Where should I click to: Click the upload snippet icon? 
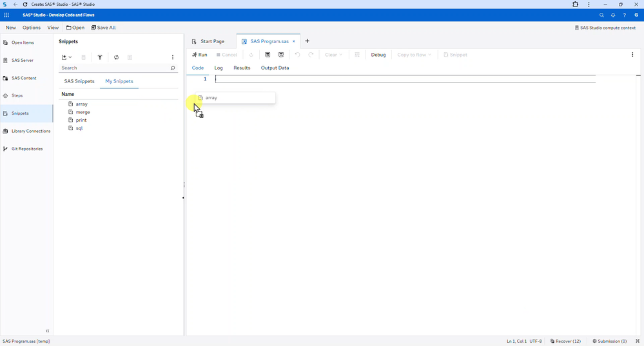(x=100, y=57)
